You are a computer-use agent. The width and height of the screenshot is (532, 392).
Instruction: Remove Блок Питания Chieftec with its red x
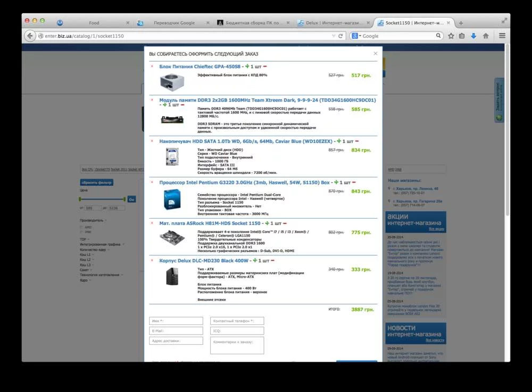tap(152, 66)
